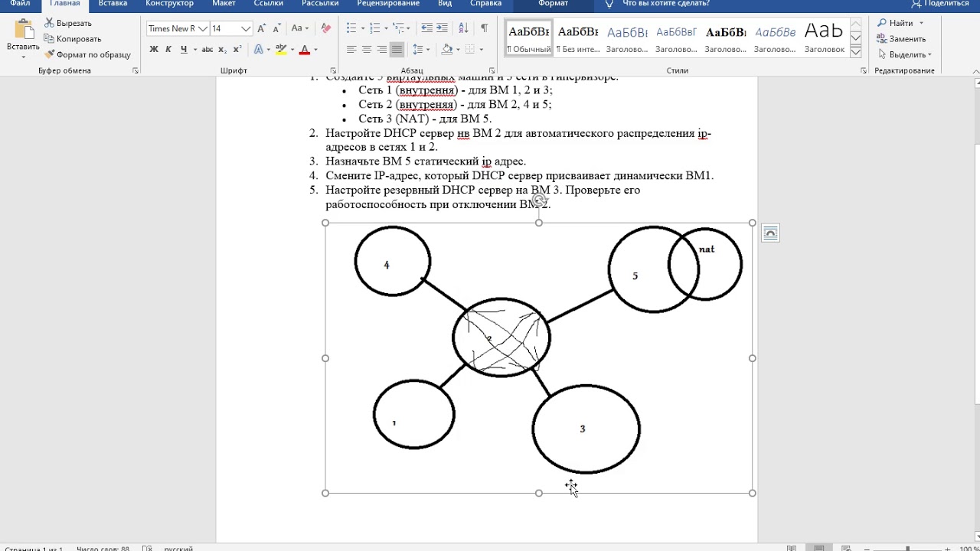The height and width of the screenshot is (551, 980).
Task: Open the font color dropdown arrow
Action: coord(315,50)
